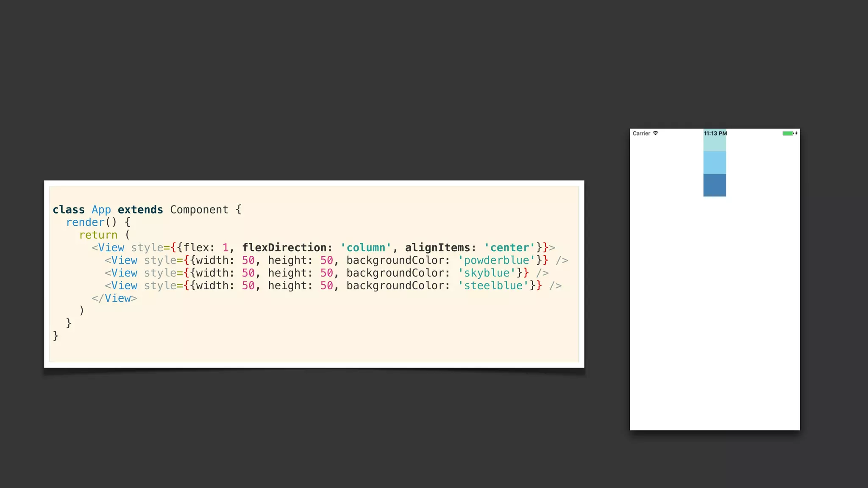Select the steelblue square in simulator

click(715, 185)
